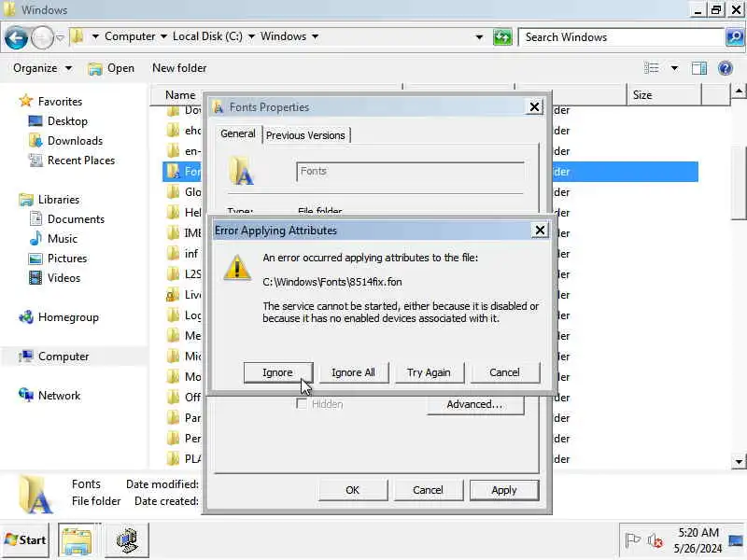Click Open in the Explorer toolbar
Screen dimensions: 747x560
[x=111, y=68]
